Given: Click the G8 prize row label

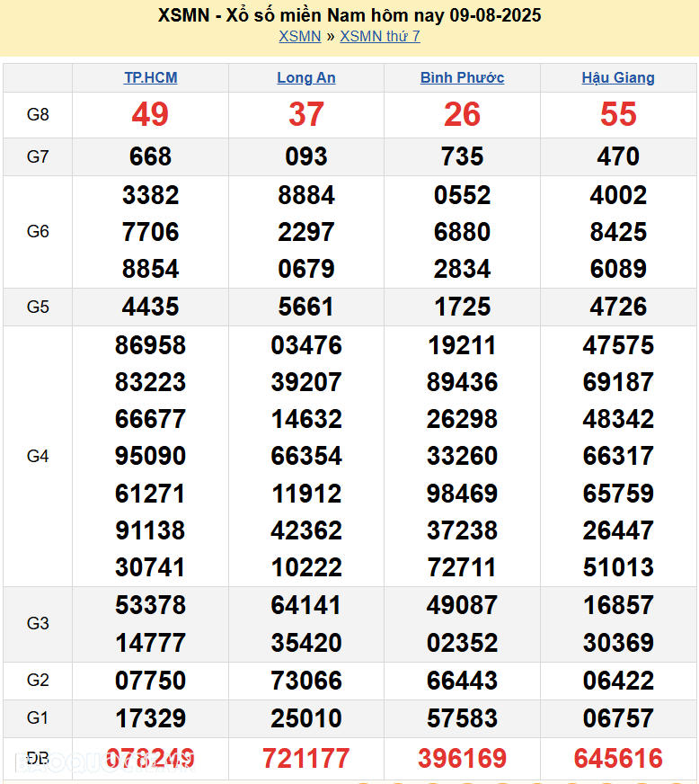Looking at the screenshot, I should click(x=38, y=114).
